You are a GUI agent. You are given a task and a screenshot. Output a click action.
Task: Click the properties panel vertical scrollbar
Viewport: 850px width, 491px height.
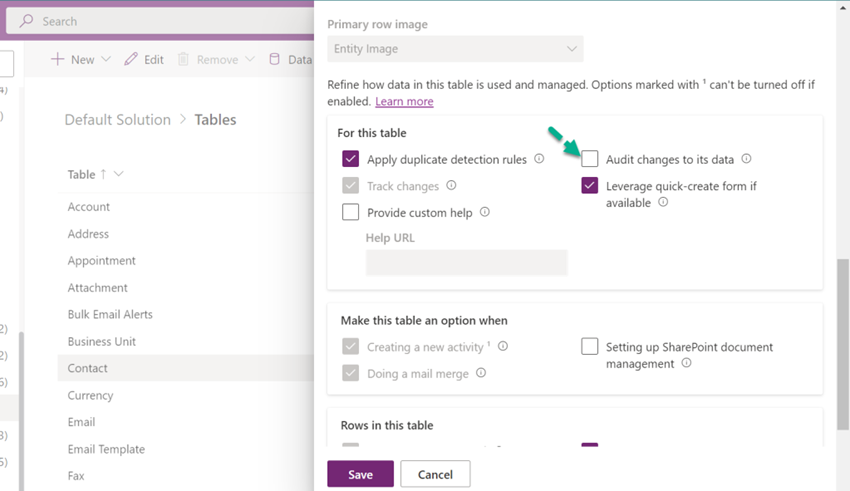(843, 344)
